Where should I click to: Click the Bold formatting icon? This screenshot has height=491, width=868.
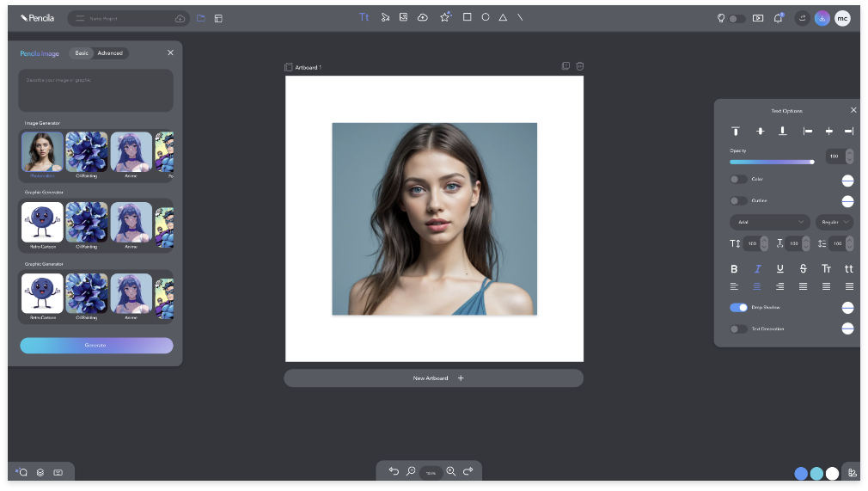tap(734, 269)
